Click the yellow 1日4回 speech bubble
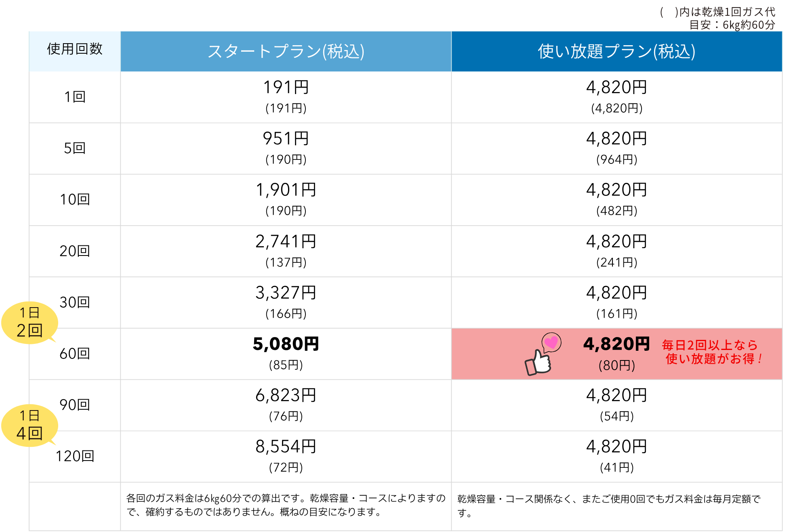 29,425
